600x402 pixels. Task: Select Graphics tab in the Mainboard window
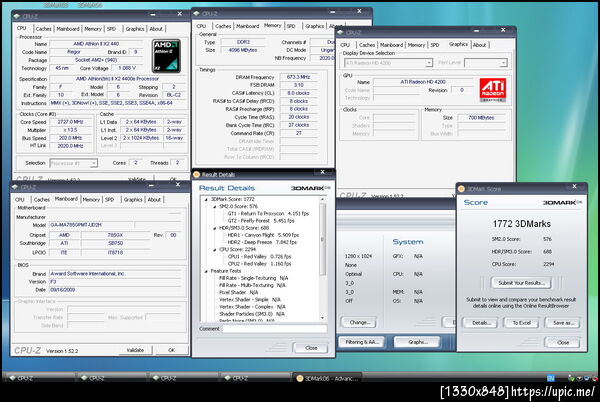[133, 200]
